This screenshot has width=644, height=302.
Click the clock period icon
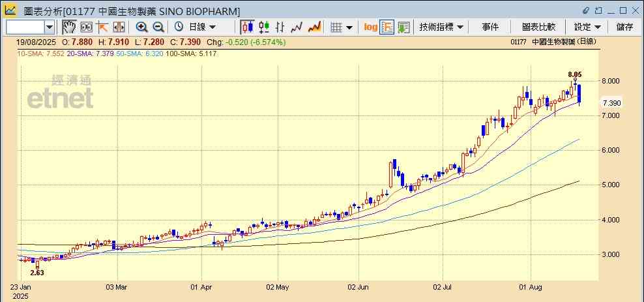[179, 27]
